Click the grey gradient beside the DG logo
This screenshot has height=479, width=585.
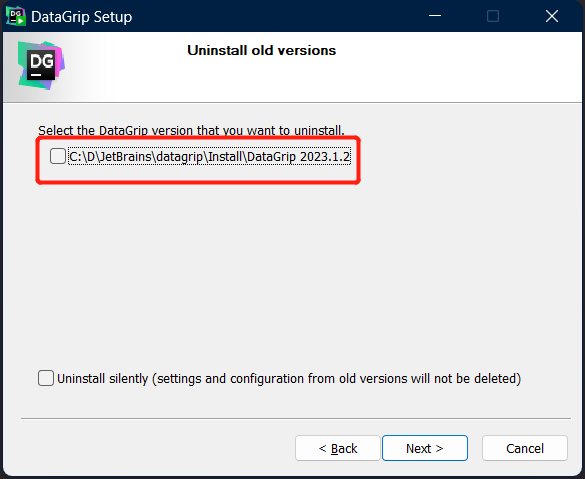80,67
